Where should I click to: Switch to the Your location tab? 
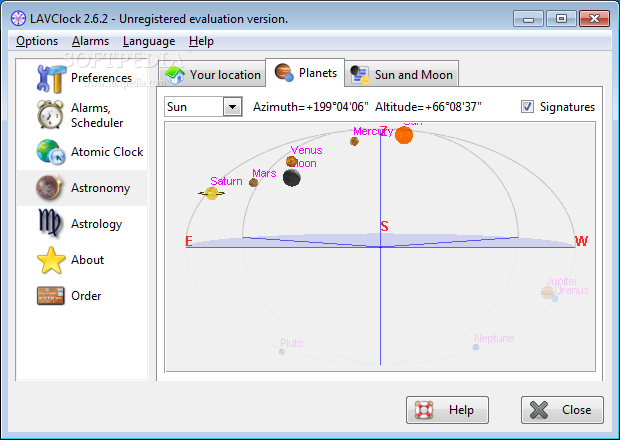212,74
